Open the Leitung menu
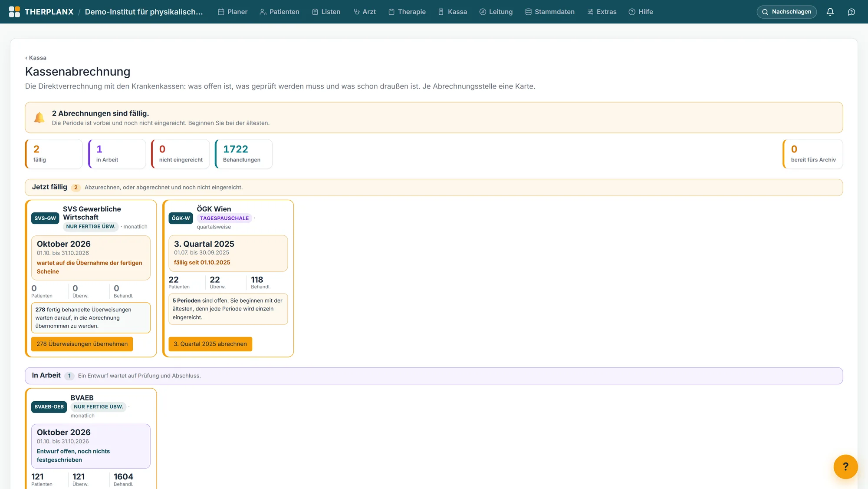 pyautogui.click(x=496, y=12)
